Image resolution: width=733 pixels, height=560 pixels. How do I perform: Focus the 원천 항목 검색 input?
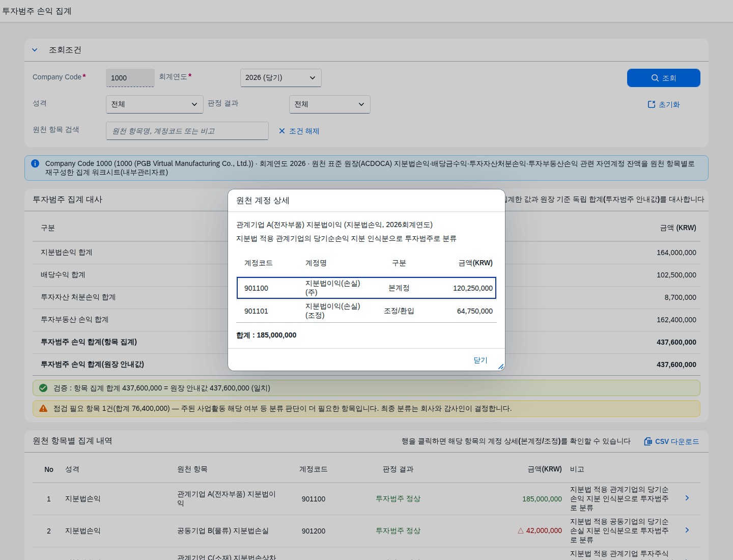coord(187,131)
